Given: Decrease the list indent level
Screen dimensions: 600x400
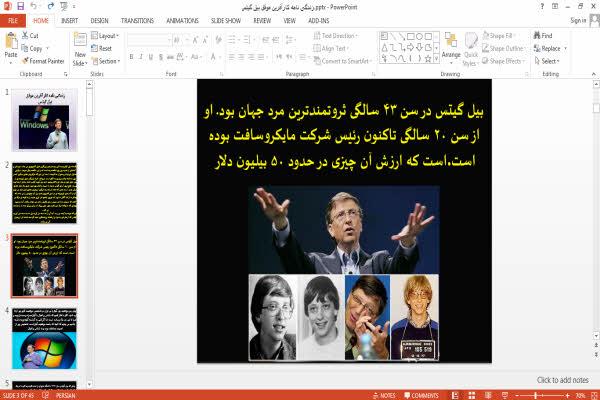Looking at the screenshot, I should (266, 40).
